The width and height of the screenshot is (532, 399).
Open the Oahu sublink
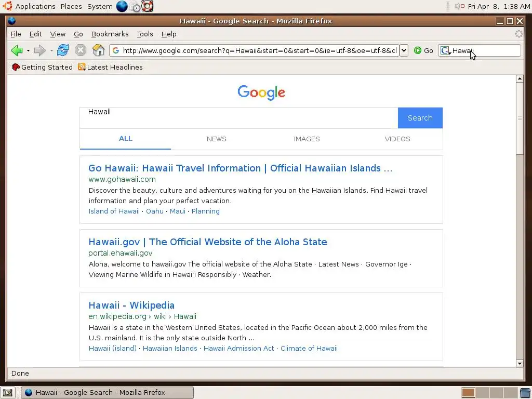tap(155, 211)
